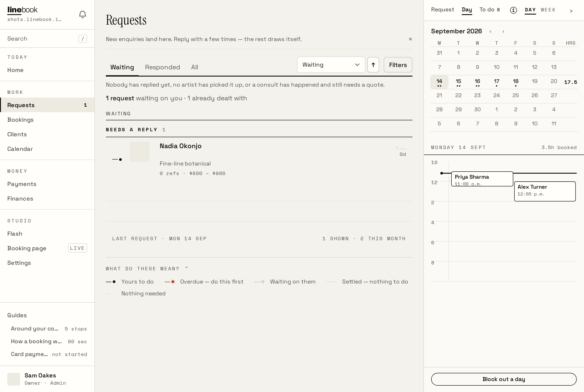Screen dimensions: 584x392
Task: Focus the Search field
Action: pos(47,39)
